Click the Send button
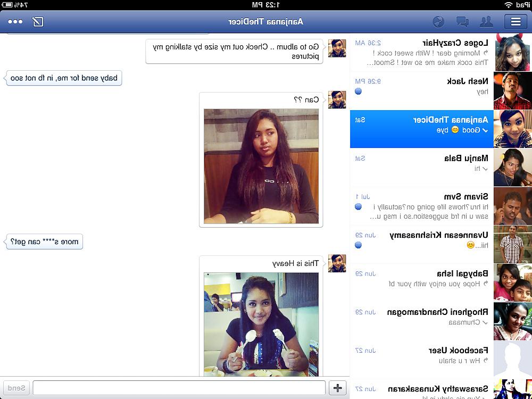This screenshot has width=532, height=399. coord(16,387)
